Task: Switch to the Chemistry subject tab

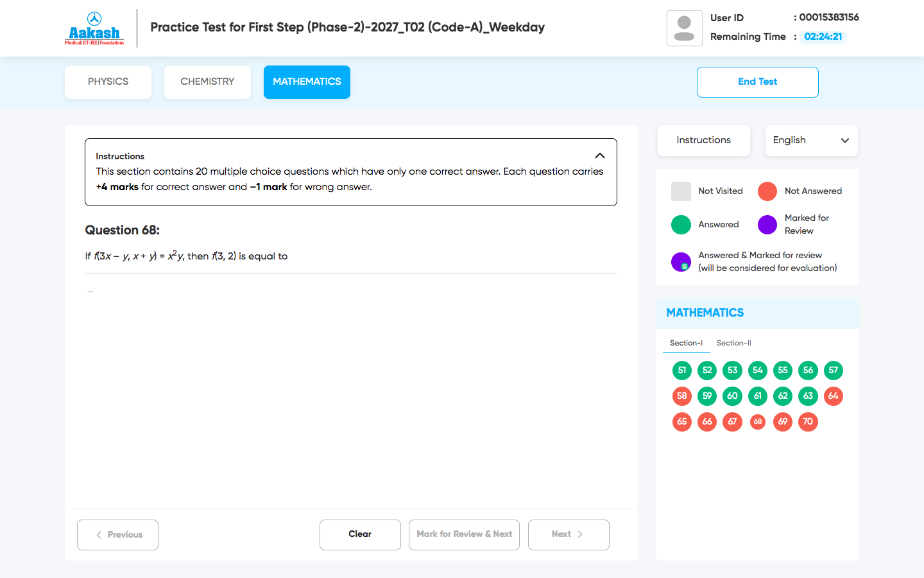Action: [x=207, y=82]
